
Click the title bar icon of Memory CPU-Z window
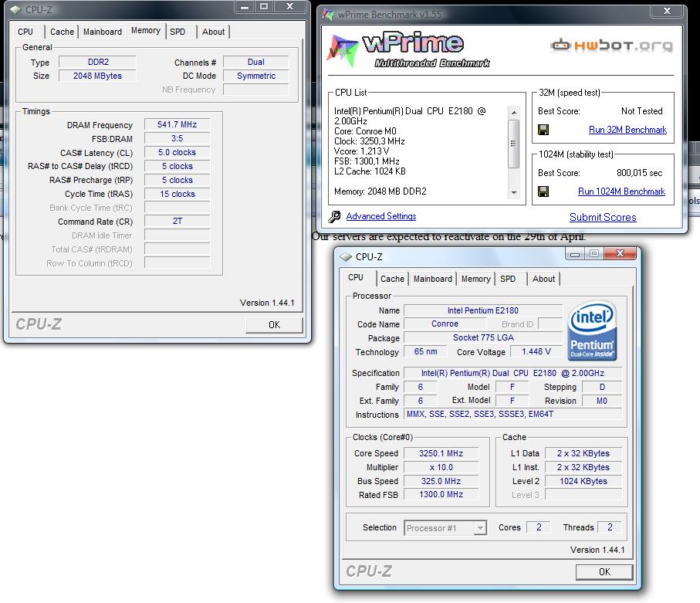coord(15,9)
